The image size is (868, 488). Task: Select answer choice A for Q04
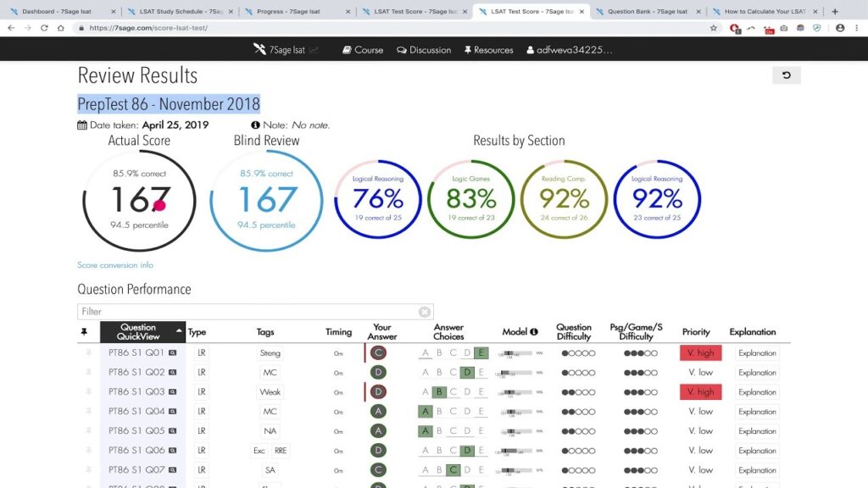pyautogui.click(x=425, y=412)
